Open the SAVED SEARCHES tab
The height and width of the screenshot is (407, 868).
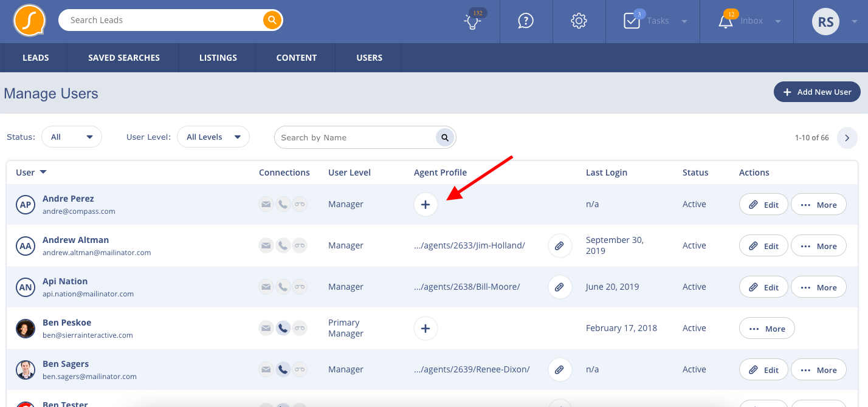[x=124, y=58]
